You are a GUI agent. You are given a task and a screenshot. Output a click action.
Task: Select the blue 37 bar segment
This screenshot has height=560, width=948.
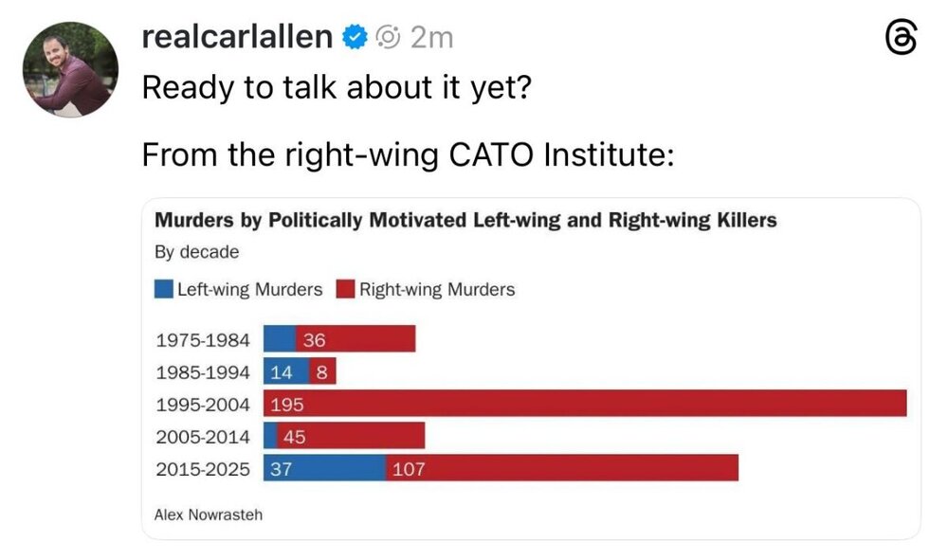point(324,468)
